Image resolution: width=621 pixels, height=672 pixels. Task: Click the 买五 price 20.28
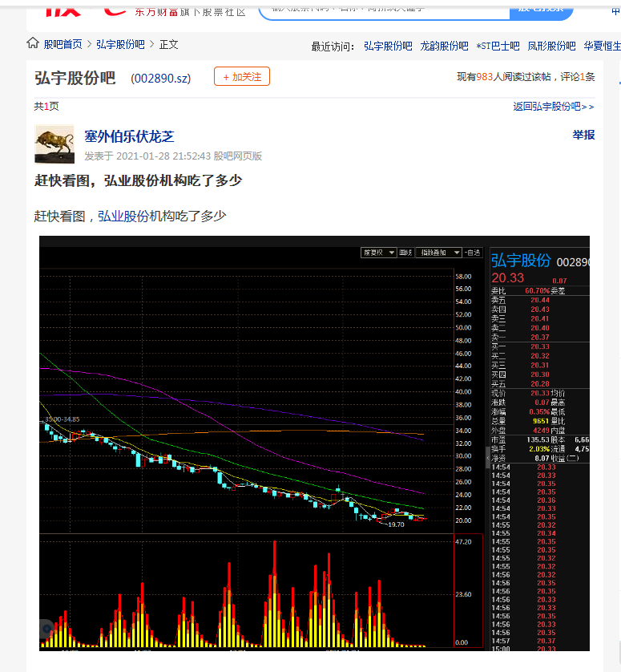coord(539,384)
